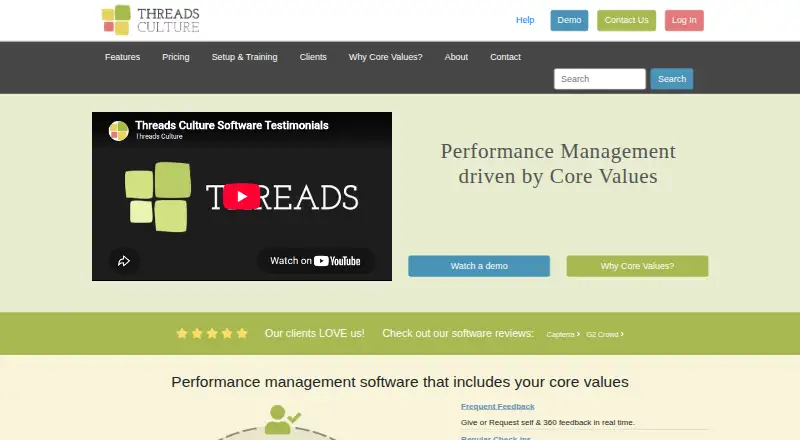The image size is (800, 440).
Task: Open the Threads Culture channel avatar
Action: click(x=118, y=131)
